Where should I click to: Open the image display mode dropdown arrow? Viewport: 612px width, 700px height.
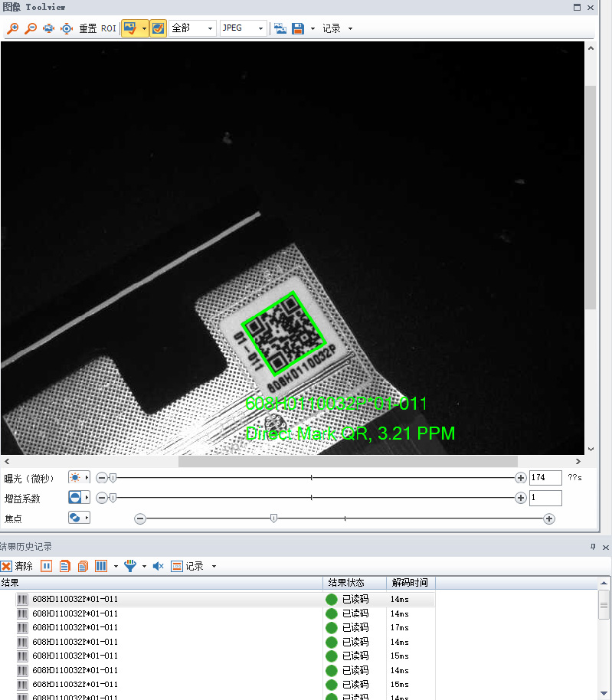pos(144,28)
